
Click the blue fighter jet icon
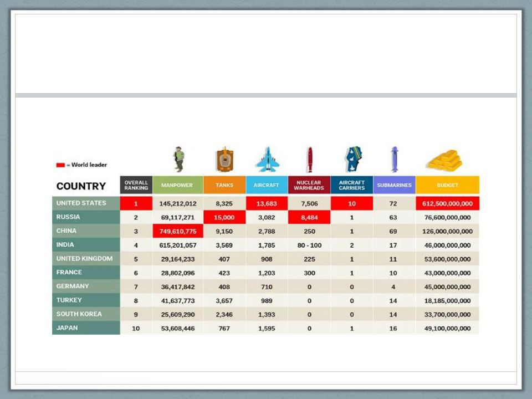(268, 159)
